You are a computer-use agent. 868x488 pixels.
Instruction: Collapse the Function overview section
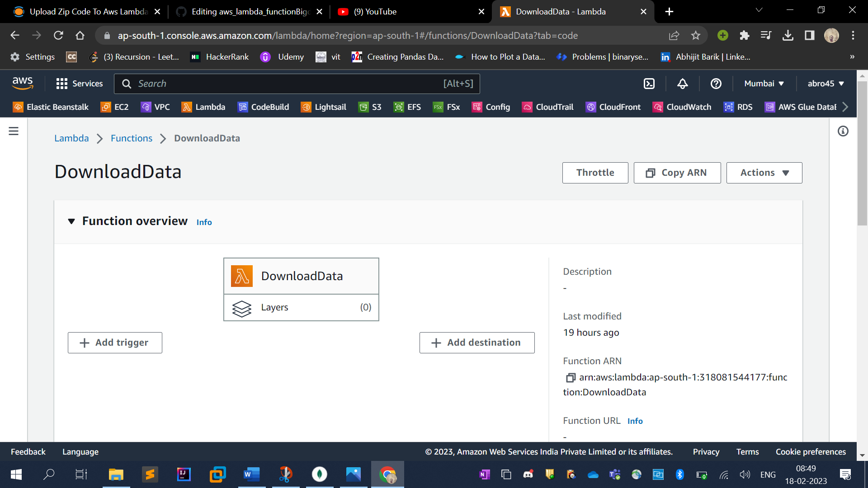[71, 221]
